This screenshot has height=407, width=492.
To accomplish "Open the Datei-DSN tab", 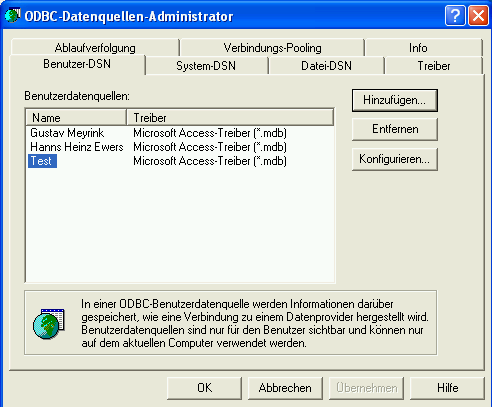I will (326, 66).
